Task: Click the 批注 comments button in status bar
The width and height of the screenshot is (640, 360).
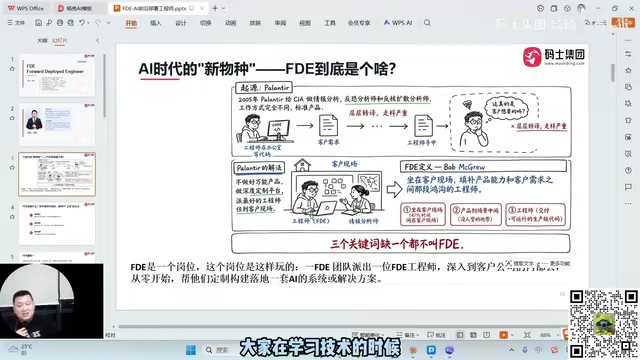Action: coord(436,335)
